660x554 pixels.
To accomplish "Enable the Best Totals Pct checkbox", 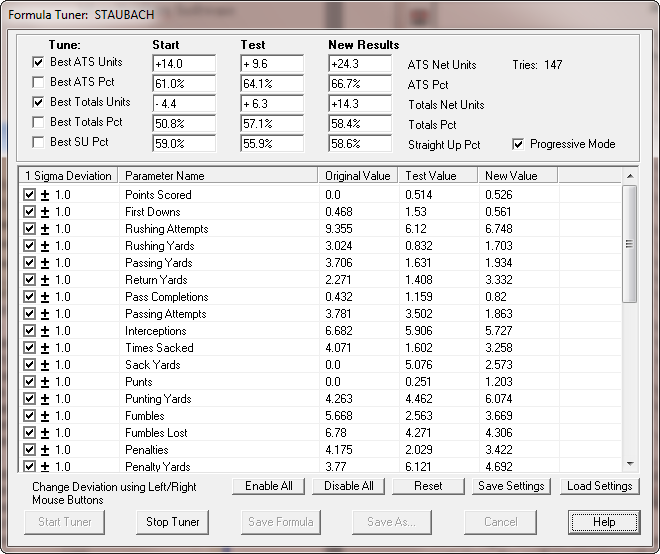I will point(38,122).
